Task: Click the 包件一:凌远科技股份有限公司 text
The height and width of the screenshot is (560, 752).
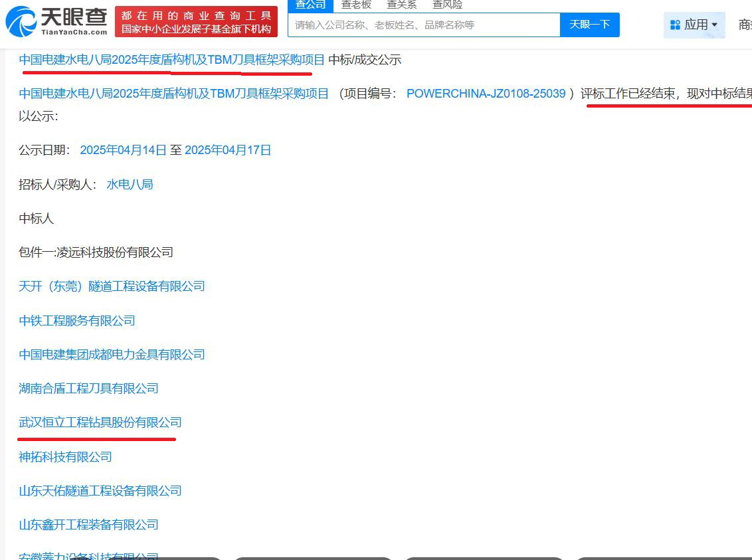Action: click(x=96, y=252)
